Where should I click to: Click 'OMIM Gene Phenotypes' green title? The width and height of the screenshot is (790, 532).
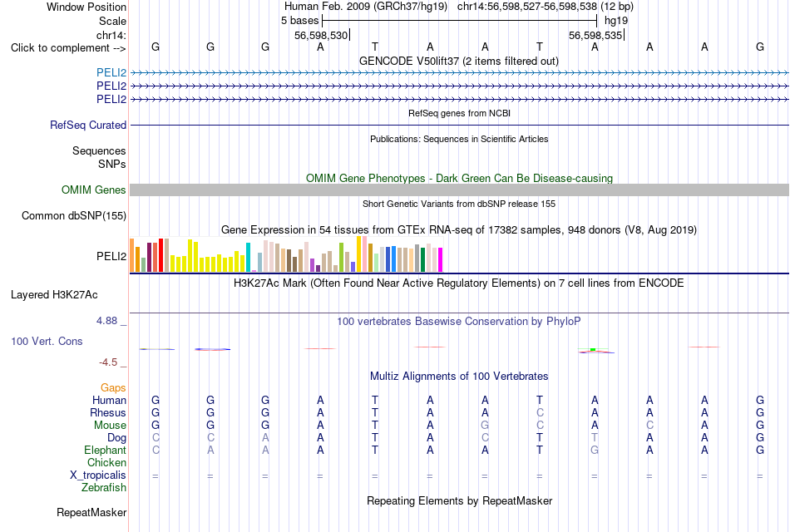tap(460, 179)
